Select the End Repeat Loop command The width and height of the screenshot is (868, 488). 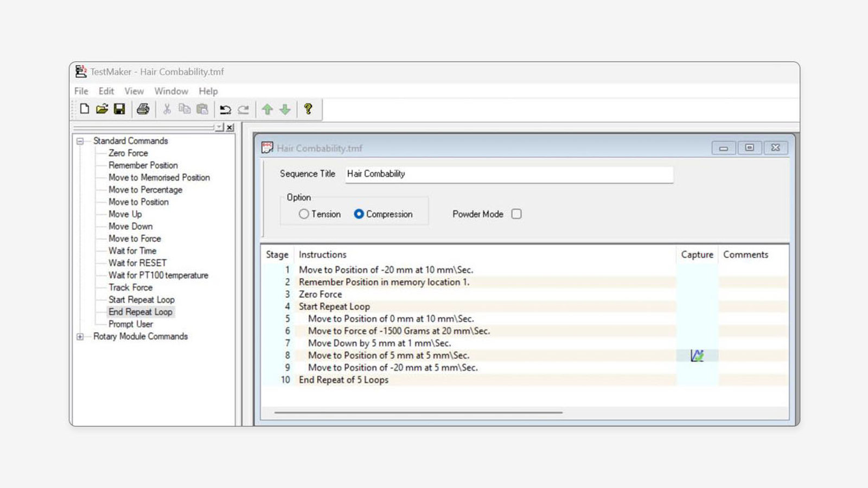(141, 312)
